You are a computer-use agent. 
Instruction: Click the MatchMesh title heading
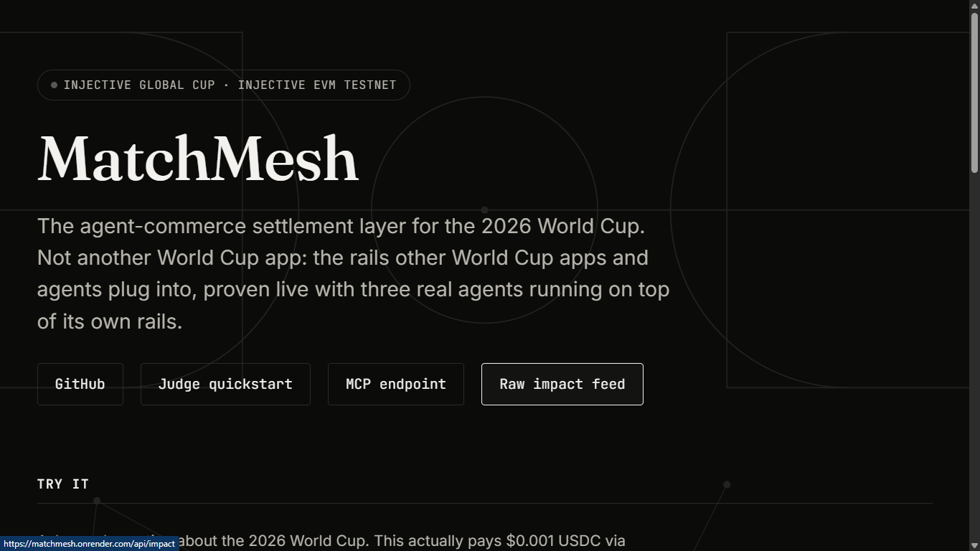(198, 159)
